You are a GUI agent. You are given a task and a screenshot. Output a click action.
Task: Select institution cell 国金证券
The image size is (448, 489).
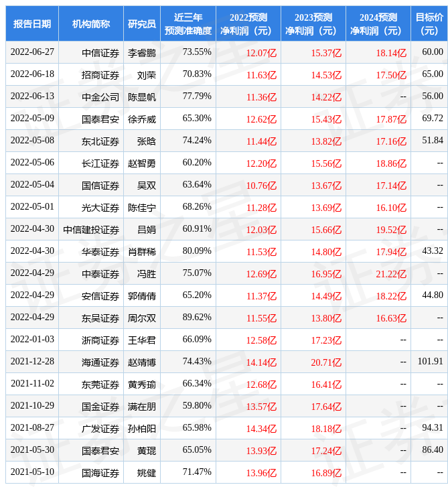tap(100, 407)
